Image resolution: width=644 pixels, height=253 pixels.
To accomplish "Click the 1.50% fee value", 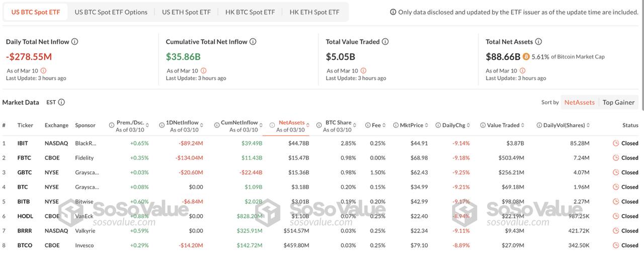I will [377, 172].
